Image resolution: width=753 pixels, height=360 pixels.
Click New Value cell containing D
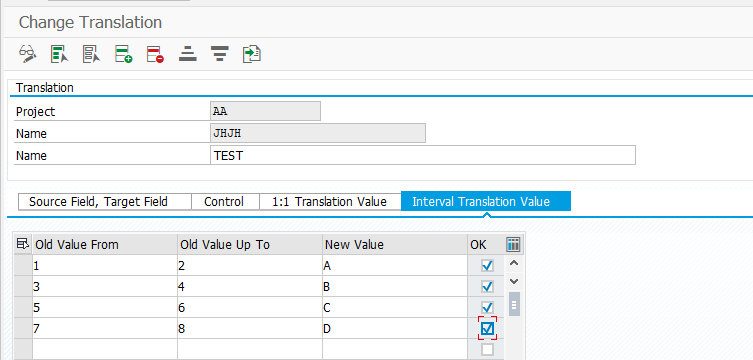coord(395,328)
